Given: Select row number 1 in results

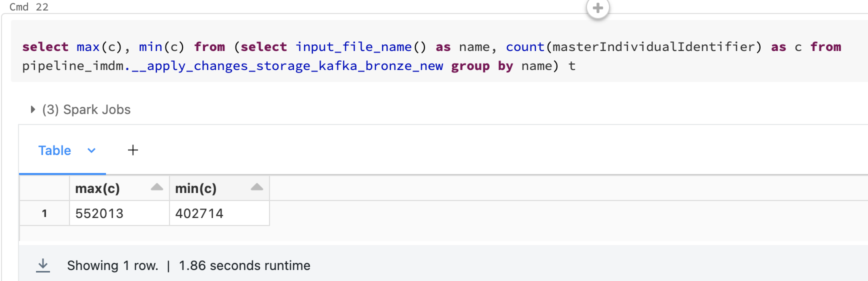Looking at the screenshot, I should pyautogui.click(x=44, y=213).
